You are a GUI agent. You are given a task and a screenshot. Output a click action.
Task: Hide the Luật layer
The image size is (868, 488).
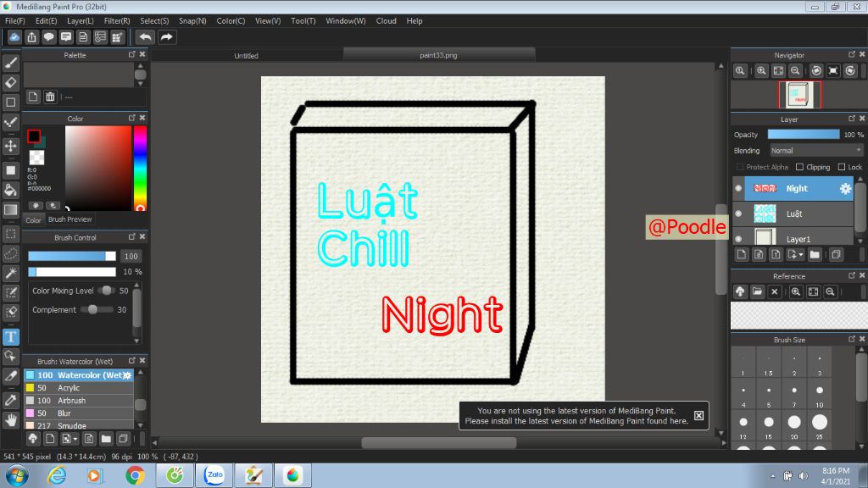click(738, 213)
